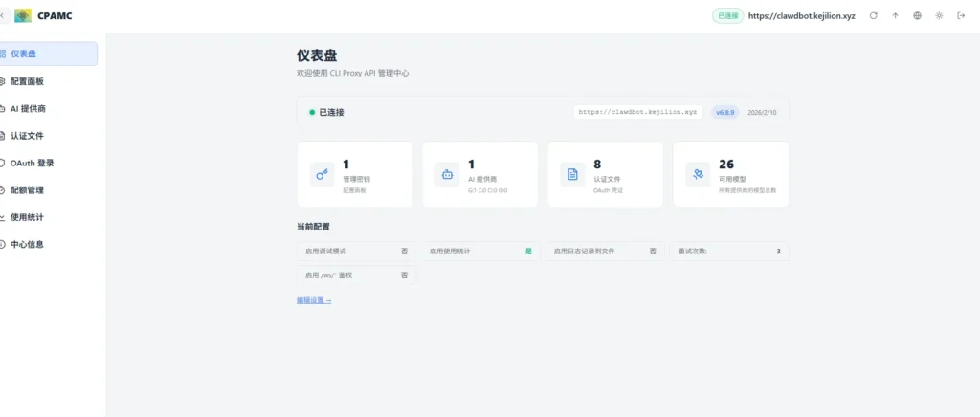Click the icon on 可用模型 card
Image resolution: width=980 pixels, height=417 pixels.
698,174
